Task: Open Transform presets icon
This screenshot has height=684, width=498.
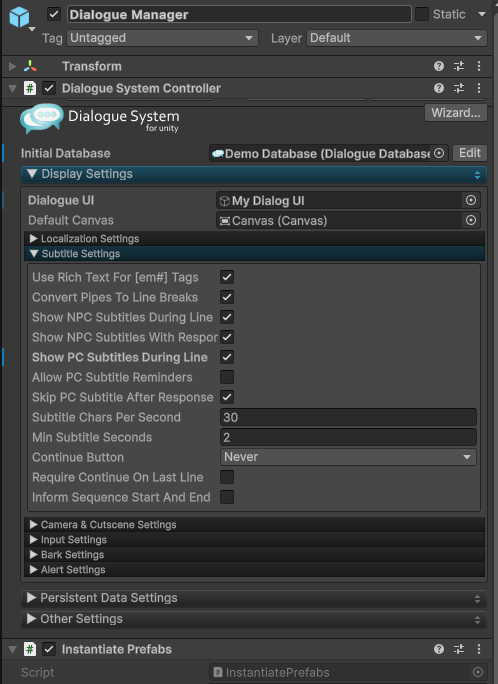Action: pyautogui.click(x=459, y=66)
